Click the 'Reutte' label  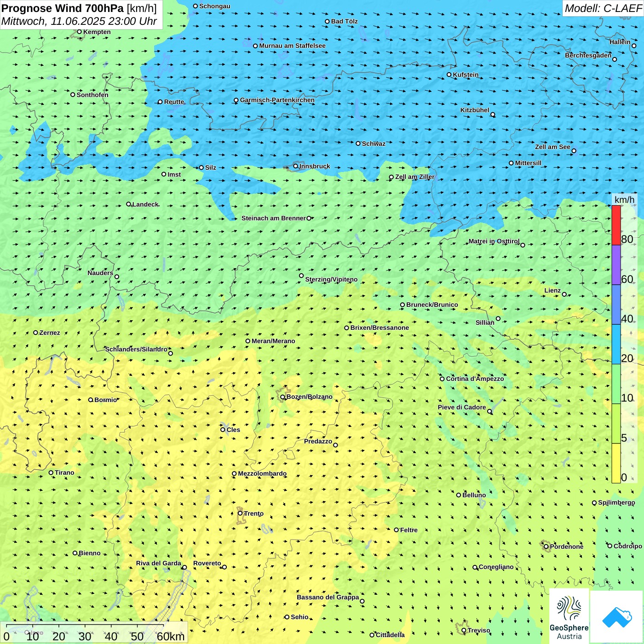174,102
